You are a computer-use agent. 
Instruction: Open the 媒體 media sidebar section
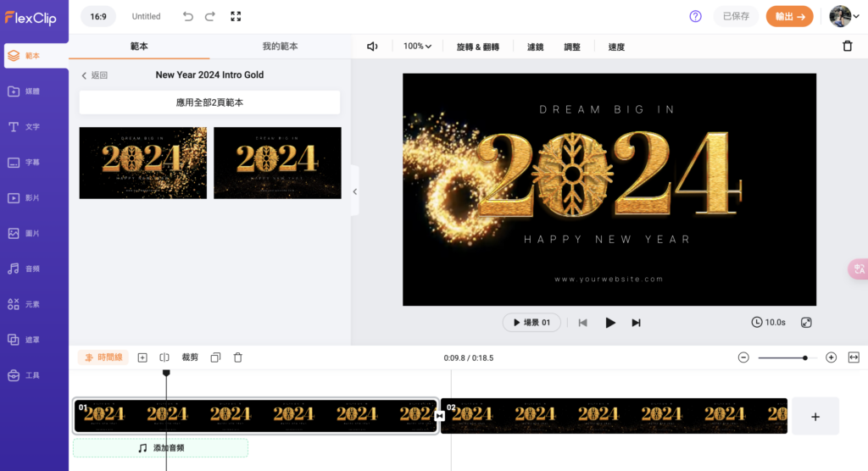(25, 91)
